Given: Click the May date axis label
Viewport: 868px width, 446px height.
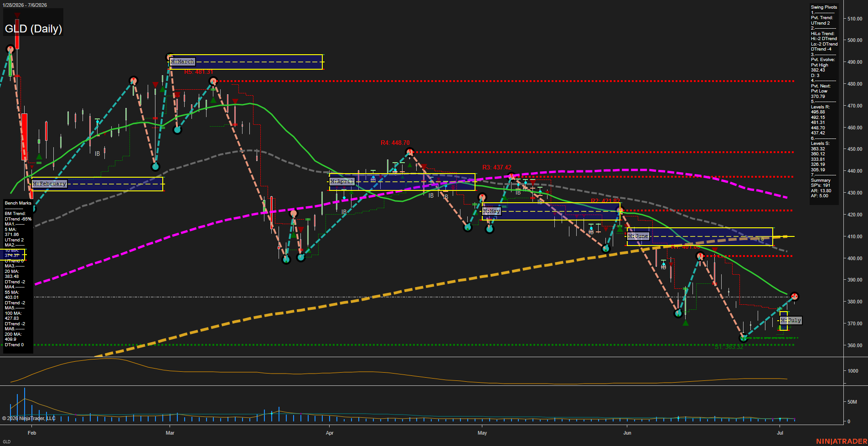Looking at the screenshot, I should [x=482, y=433].
